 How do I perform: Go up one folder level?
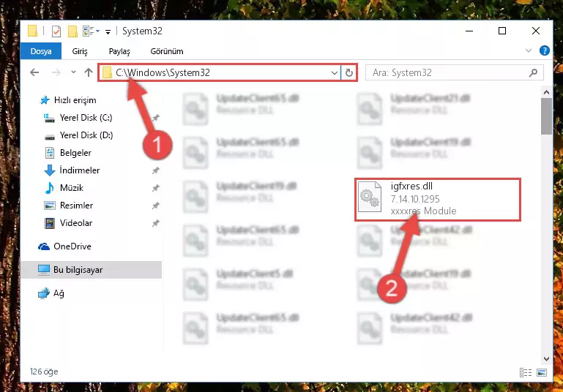pos(89,72)
